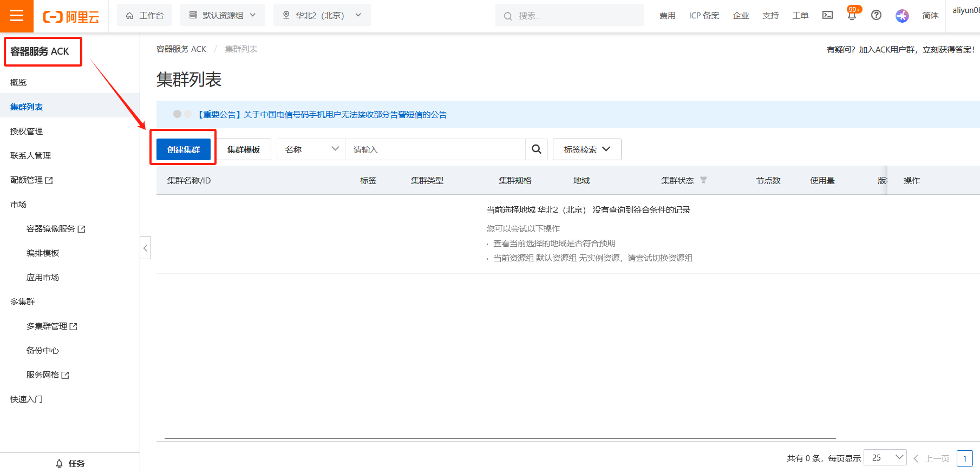Click the 上一页 previous page button
The image size is (980, 473).
[932, 458]
